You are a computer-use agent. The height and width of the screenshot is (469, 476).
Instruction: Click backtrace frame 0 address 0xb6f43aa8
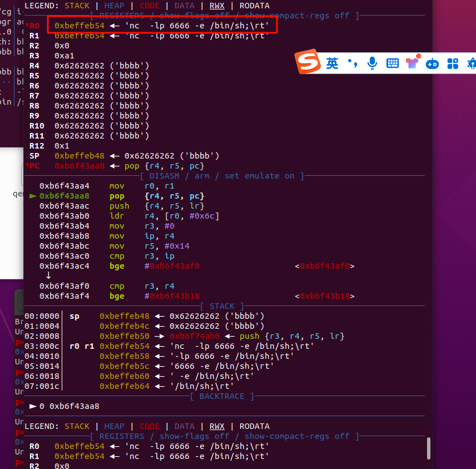[75, 407]
